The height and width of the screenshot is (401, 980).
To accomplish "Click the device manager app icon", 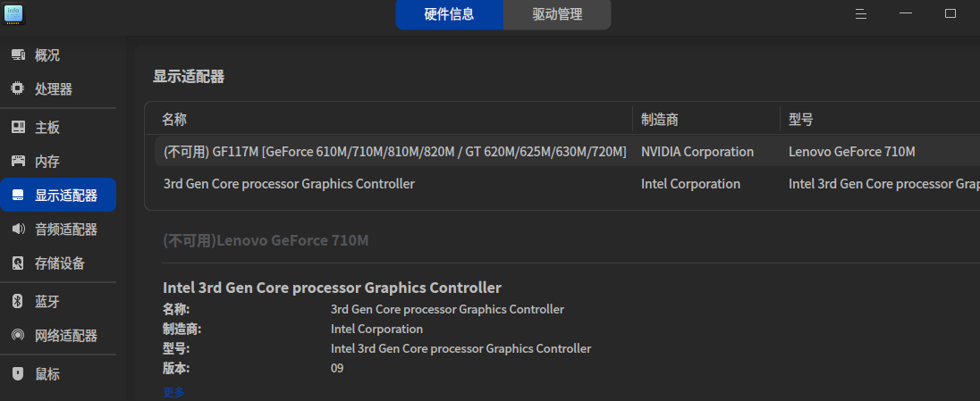I will [14, 13].
